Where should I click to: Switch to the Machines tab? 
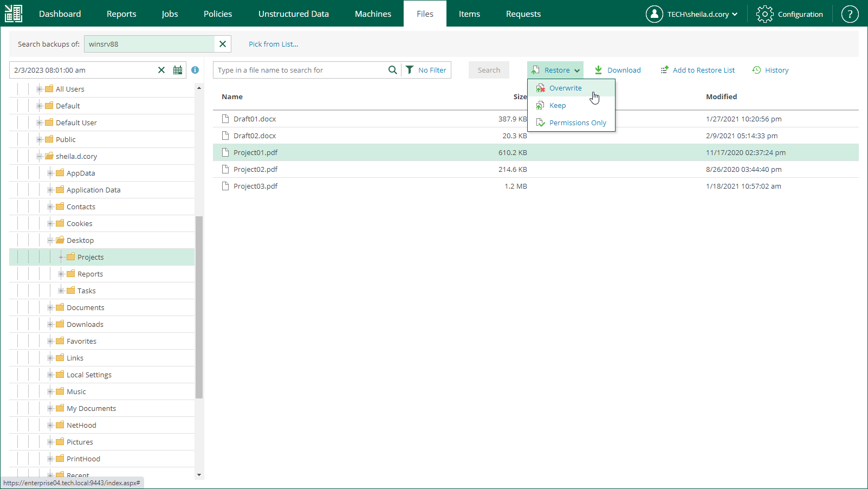tap(373, 14)
